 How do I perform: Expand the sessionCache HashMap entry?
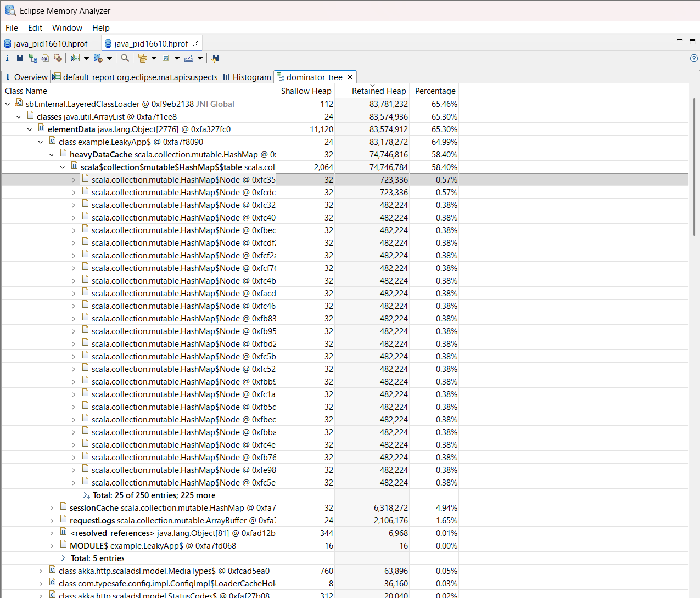tap(52, 508)
